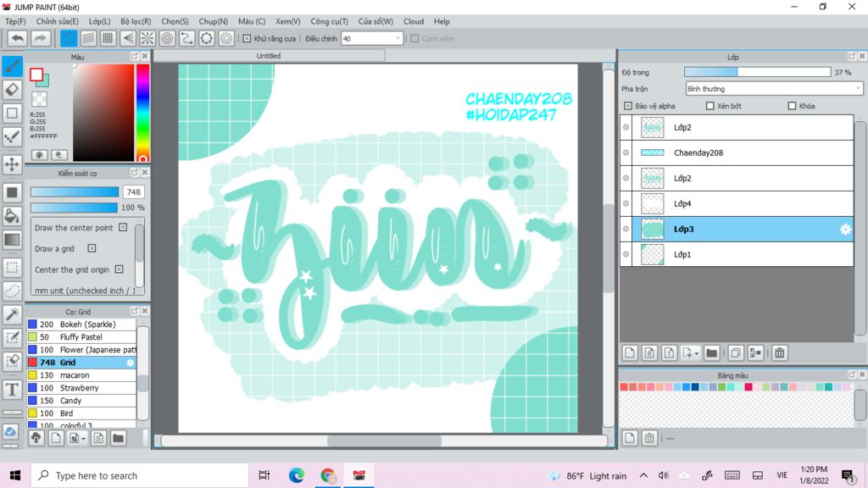Viewport: 868px width, 488px height.
Task: Select the Magic Wand tool
Action: pyautogui.click(x=12, y=314)
